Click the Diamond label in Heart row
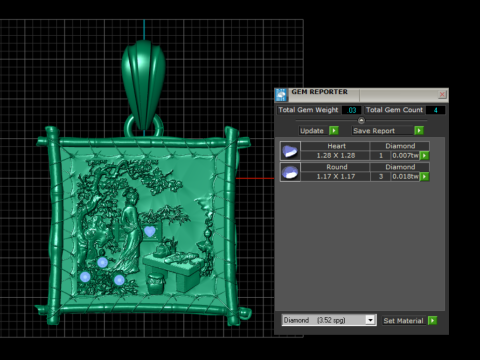Screen dimensions: 480x360 400,146
